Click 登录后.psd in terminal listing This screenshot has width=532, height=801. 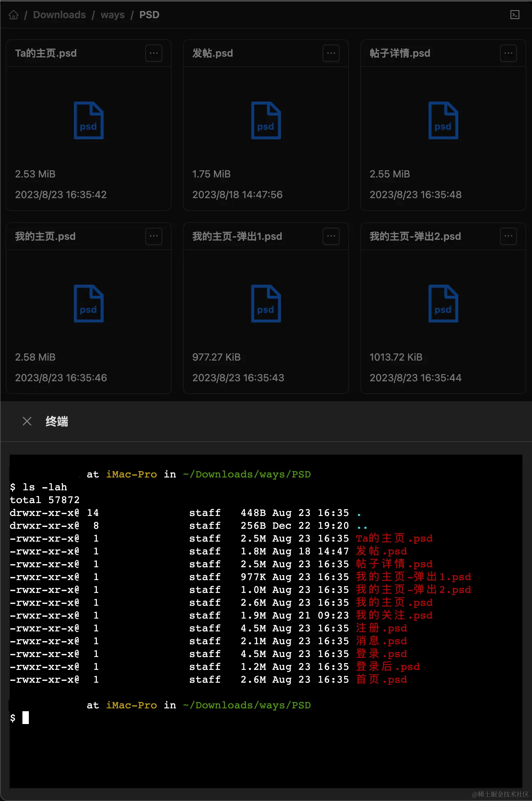(x=388, y=667)
